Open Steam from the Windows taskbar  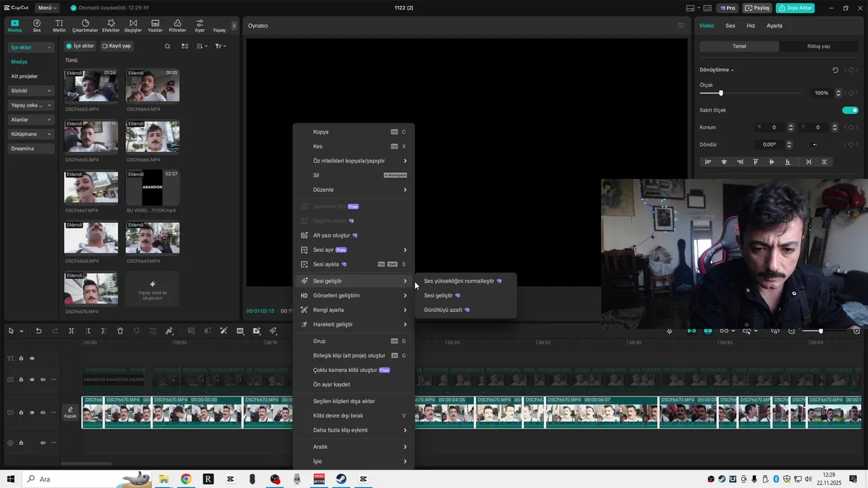[341, 479]
